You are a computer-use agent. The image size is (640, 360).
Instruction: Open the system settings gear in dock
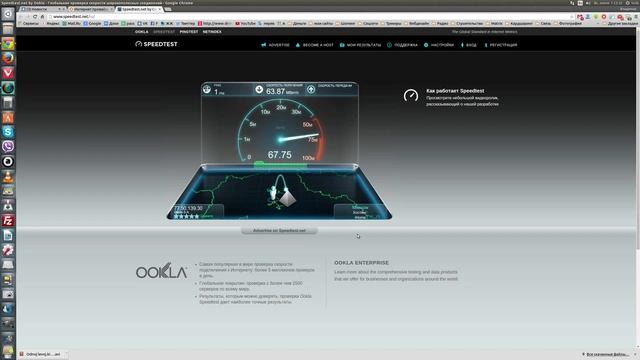coord(8,250)
